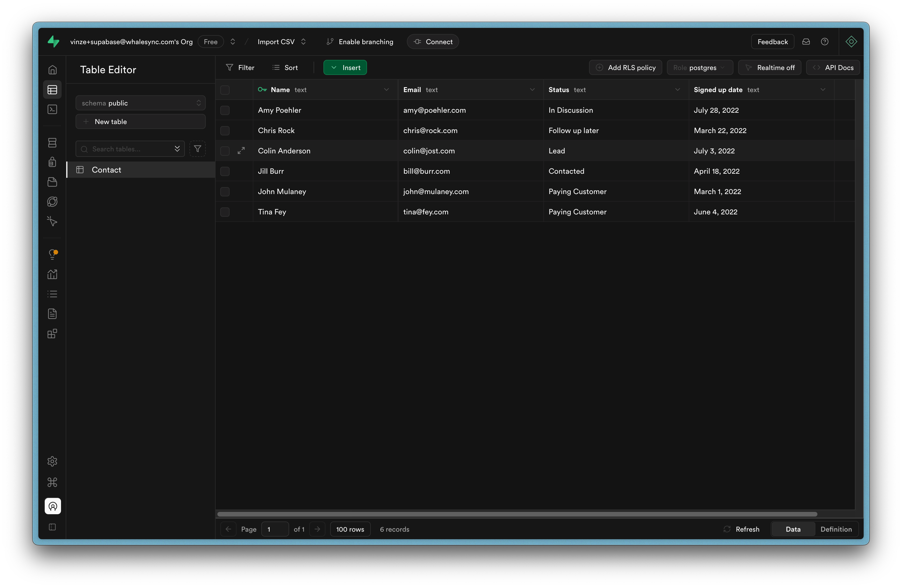Open the Name column menu chevron

pos(386,90)
